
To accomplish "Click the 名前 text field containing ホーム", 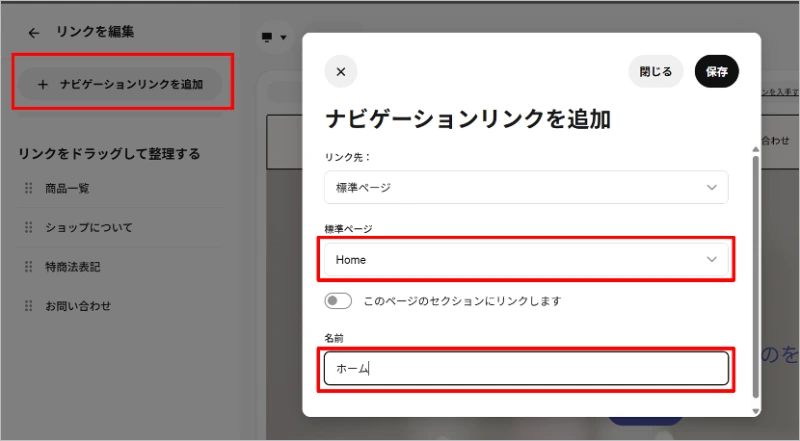I will [526, 368].
